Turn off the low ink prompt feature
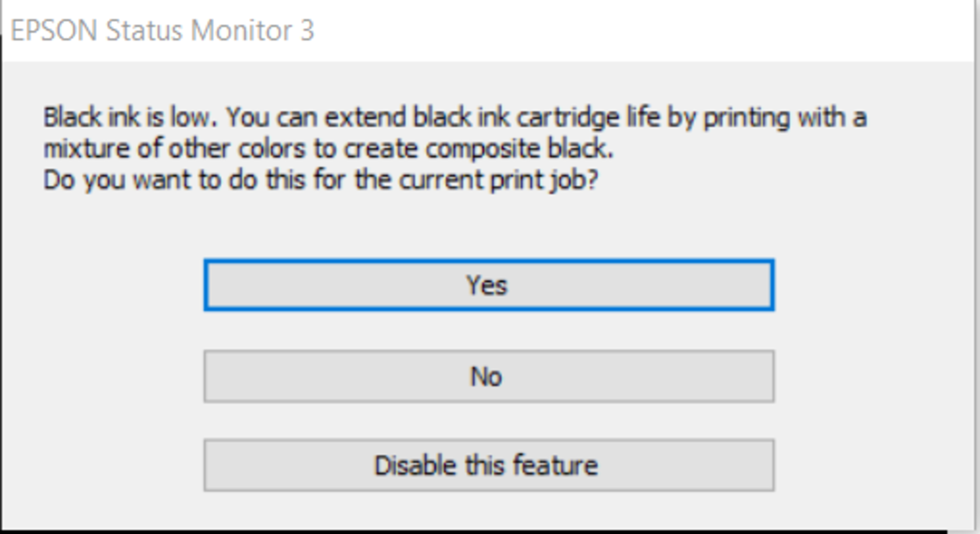The image size is (980, 534). (x=488, y=465)
